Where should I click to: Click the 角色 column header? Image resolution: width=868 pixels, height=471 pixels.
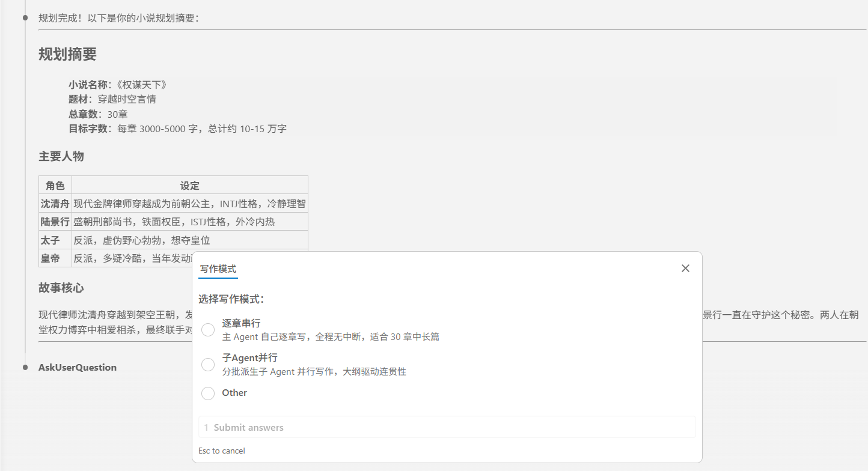click(x=55, y=186)
